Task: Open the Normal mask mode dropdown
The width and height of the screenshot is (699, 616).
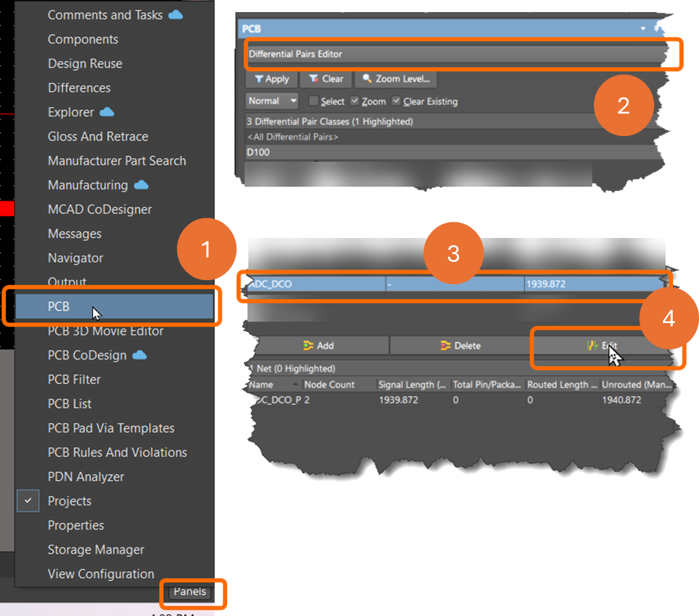Action: pyautogui.click(x=271, y=101)
